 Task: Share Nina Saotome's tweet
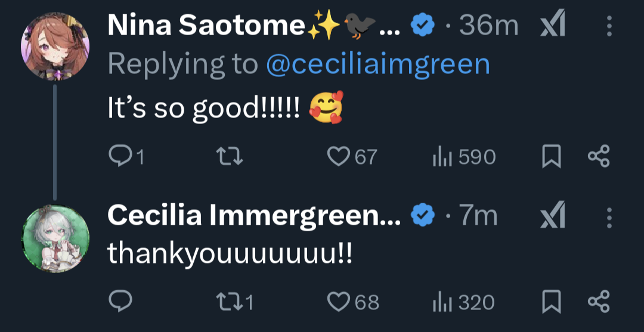click(599, 156)
